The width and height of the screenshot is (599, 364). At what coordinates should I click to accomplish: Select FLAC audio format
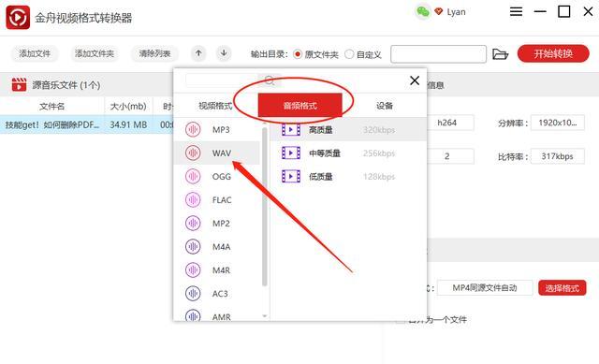(x=216, y=199)
